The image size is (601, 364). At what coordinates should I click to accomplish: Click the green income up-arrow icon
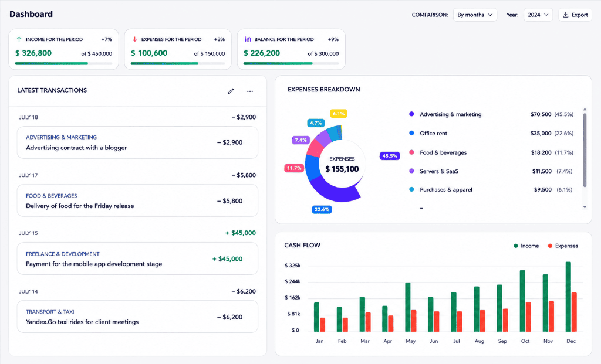point(19,39)
